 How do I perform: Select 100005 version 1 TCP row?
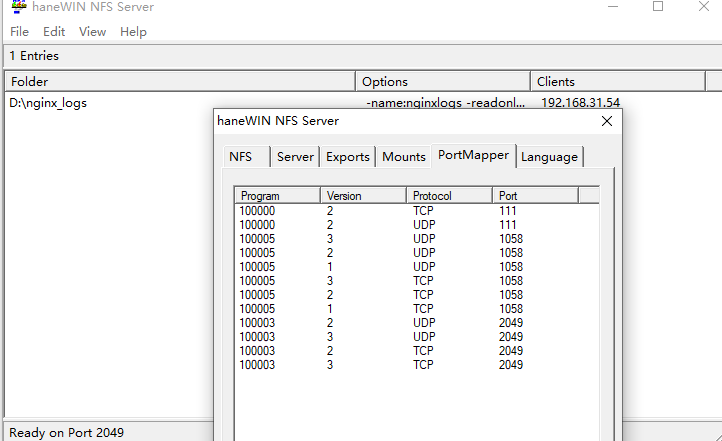[x=417, y=308]
